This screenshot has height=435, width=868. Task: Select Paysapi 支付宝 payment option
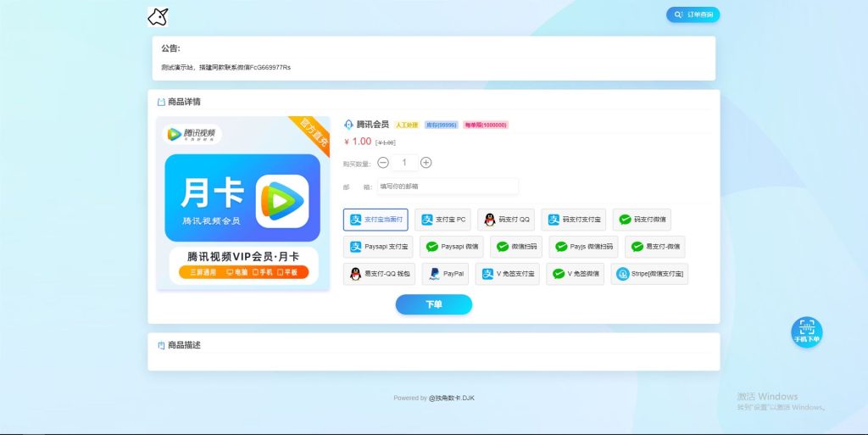tap(378, 247)
